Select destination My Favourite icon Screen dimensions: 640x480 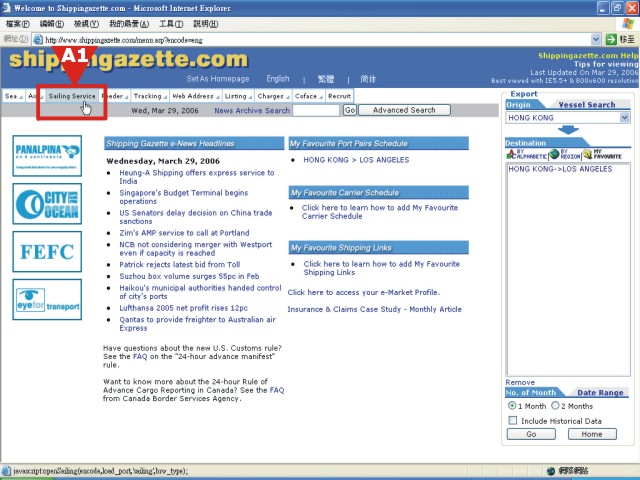[602, 154]
